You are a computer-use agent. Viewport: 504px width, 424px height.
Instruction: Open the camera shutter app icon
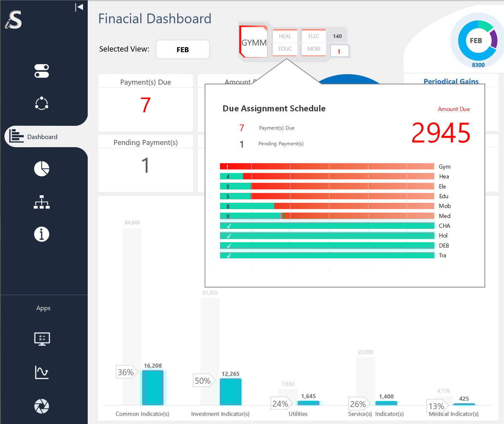[42, 406]
